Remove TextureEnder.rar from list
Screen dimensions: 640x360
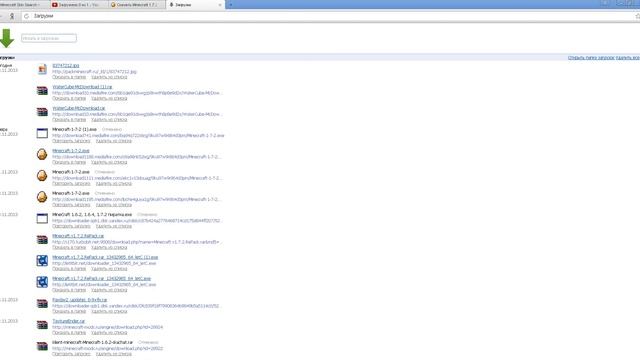tap(109, 333)
